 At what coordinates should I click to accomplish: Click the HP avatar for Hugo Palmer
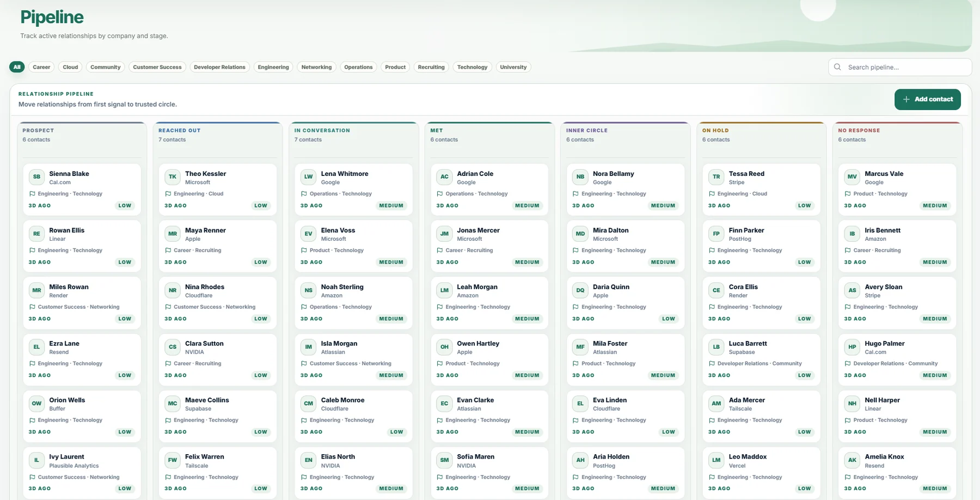pyautogui.click(x=852, y=347)
